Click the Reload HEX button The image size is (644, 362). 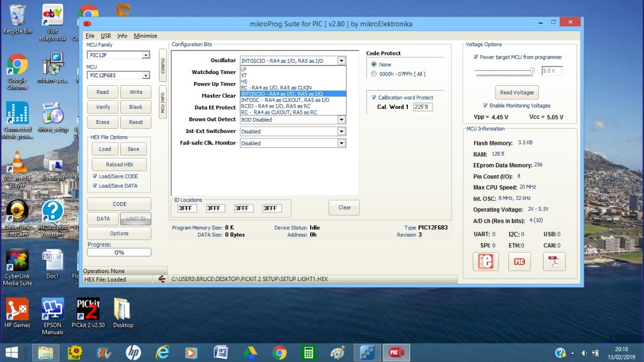pyautogui.click(x=119, y=165)
